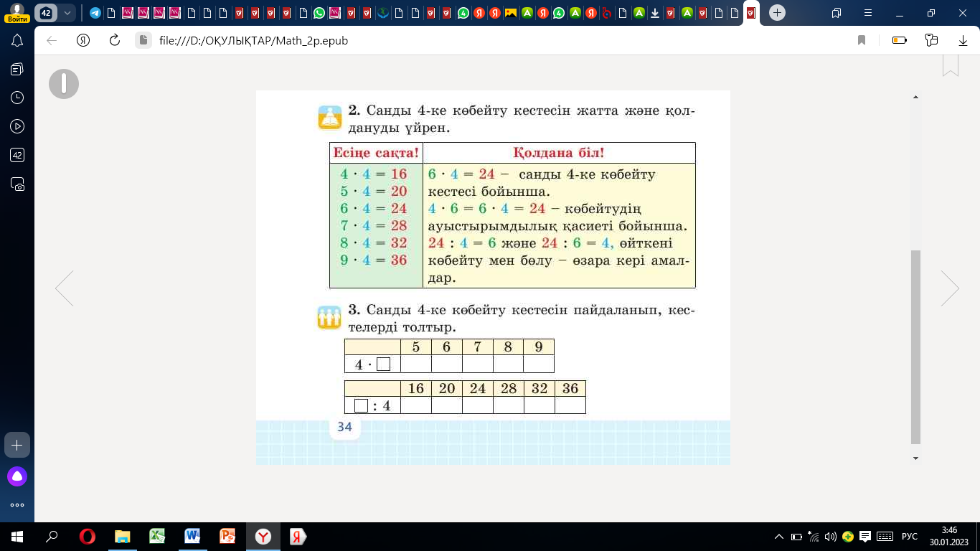Open the red Я Yandex taskbar icon

[298, 537]
